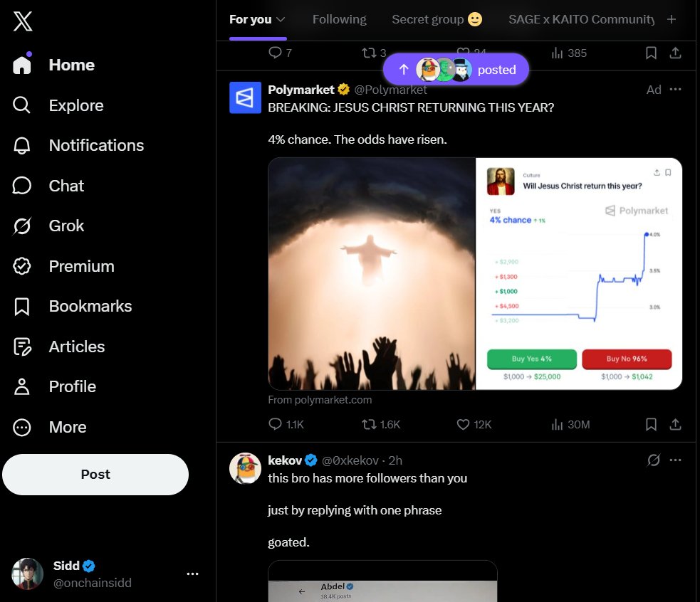
Task: Open the Jesus in clouds ad image
Action: pos(372,273)
